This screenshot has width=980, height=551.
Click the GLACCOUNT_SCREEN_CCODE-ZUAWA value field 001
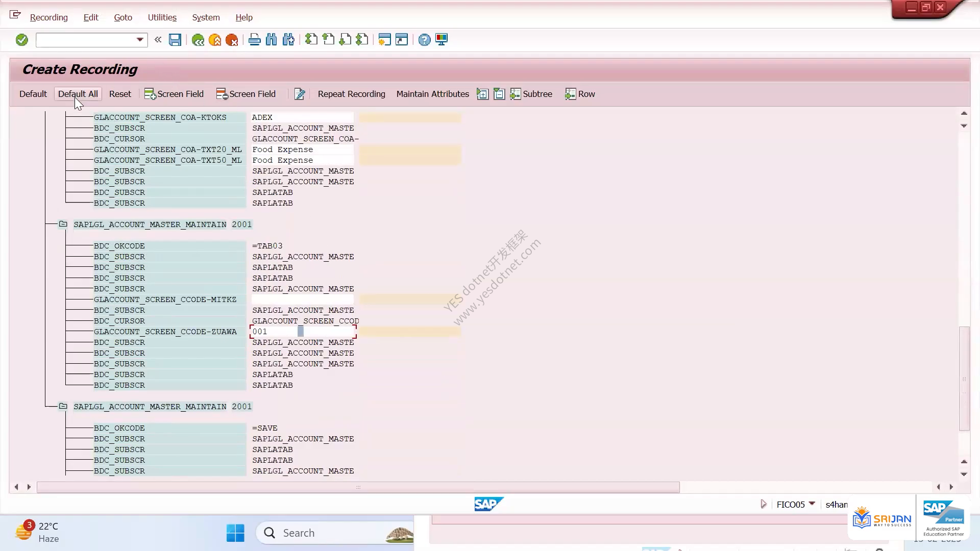303,332
